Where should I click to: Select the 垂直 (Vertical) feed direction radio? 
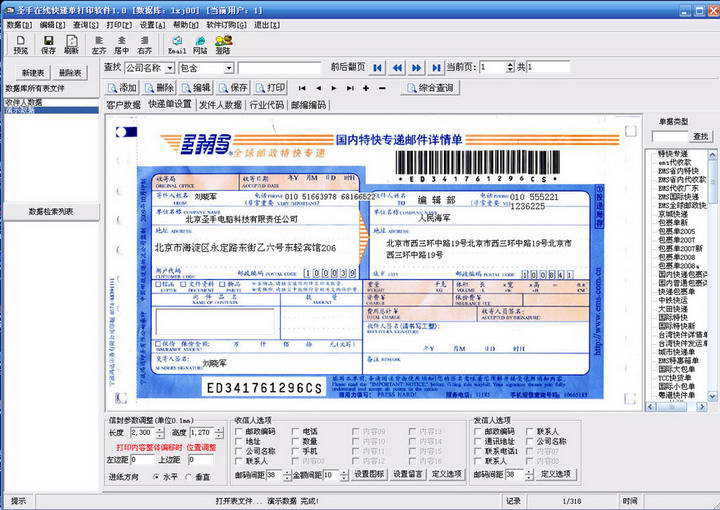[x=189, y=477]
